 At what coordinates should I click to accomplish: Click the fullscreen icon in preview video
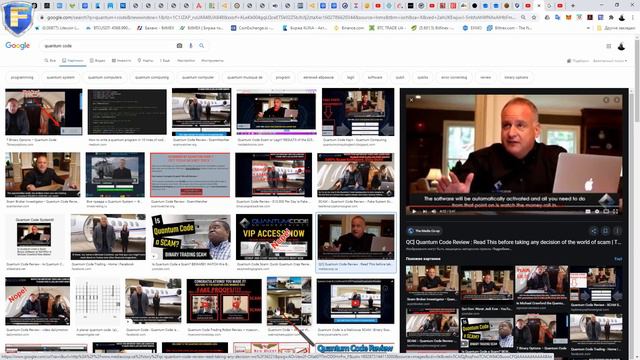tap(615, 211)
